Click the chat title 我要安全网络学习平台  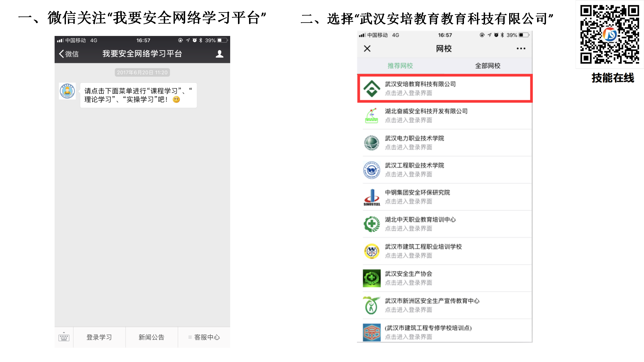click(x=142, y=54)
